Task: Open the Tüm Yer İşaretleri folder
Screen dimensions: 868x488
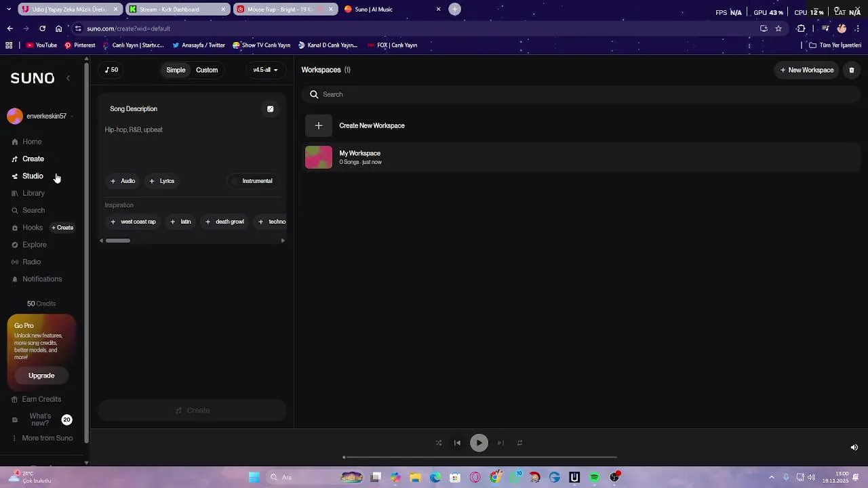Action: point(835,45)
